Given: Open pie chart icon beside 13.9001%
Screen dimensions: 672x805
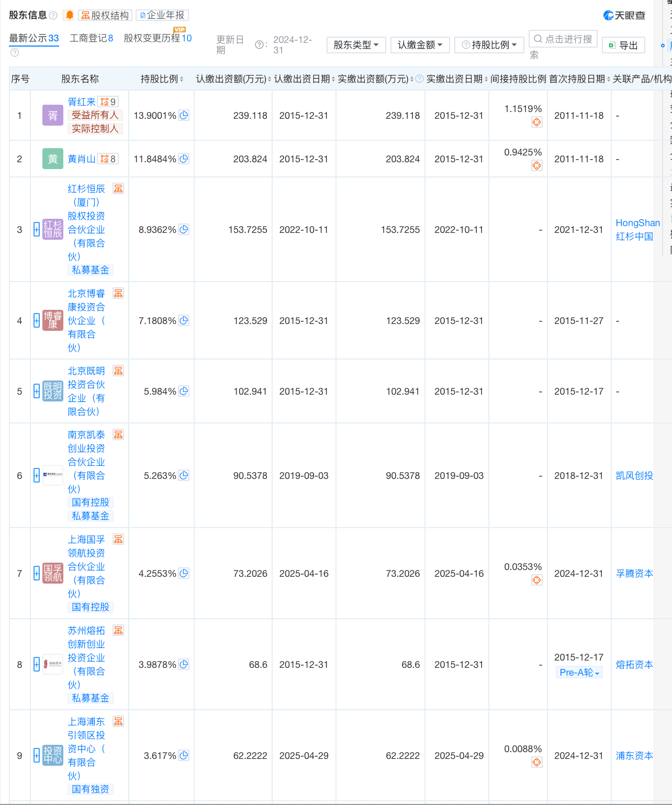Looking at the screenshot, I should tap(184, 115).
